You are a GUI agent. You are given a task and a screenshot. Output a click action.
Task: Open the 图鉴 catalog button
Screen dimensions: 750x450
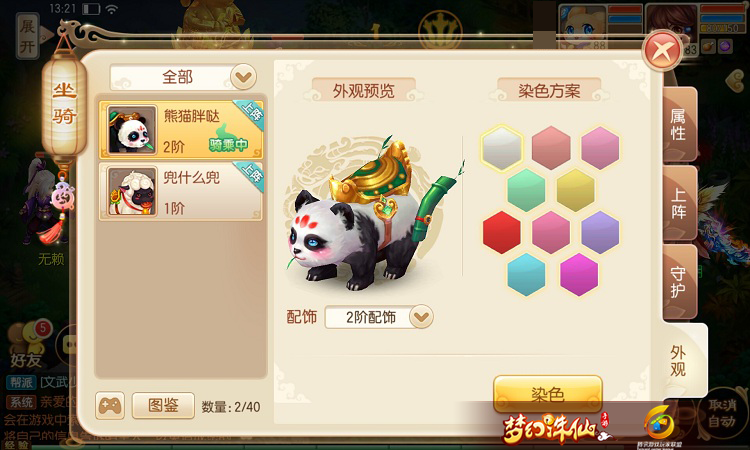pyautogui.click(x=163, y=406)
